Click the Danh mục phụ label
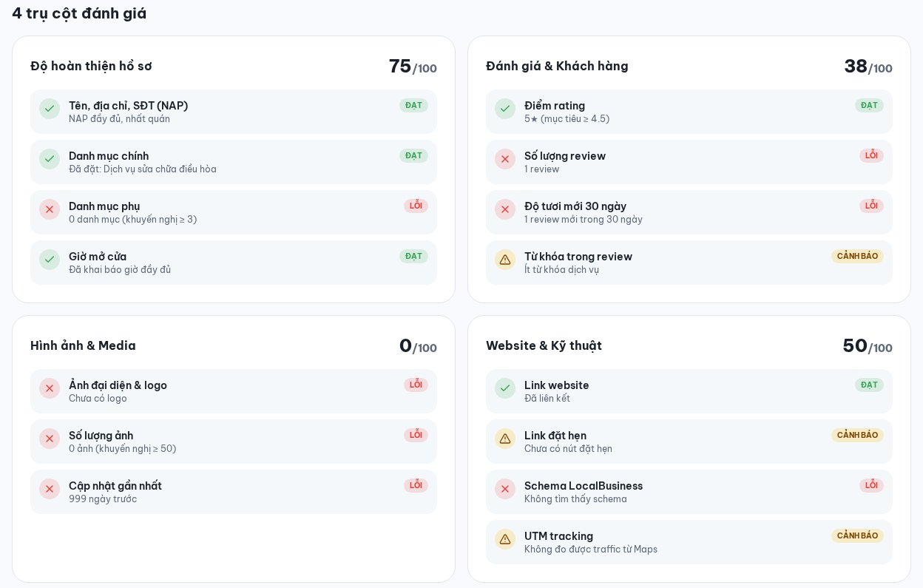This screenshot has height=588, width=923. [104, 206]
